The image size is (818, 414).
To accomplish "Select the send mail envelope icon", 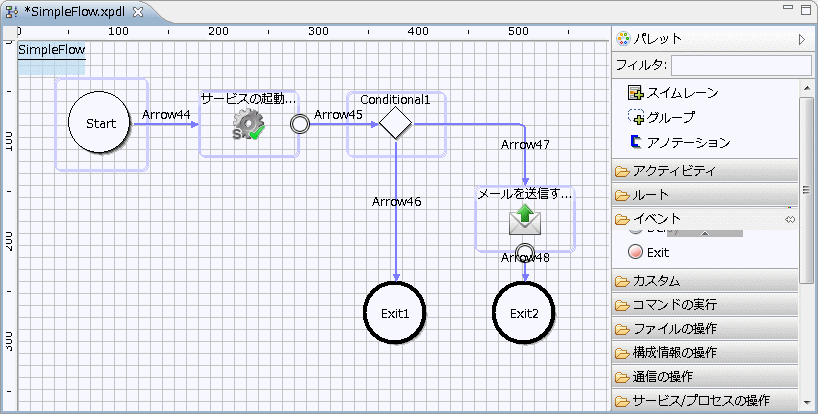I will (x=525, y=220).
